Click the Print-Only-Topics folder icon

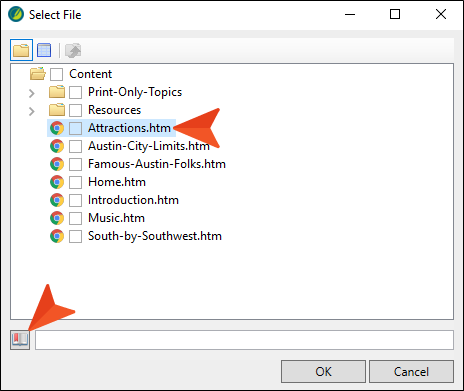pyautogui.click(x=57, y=92)
